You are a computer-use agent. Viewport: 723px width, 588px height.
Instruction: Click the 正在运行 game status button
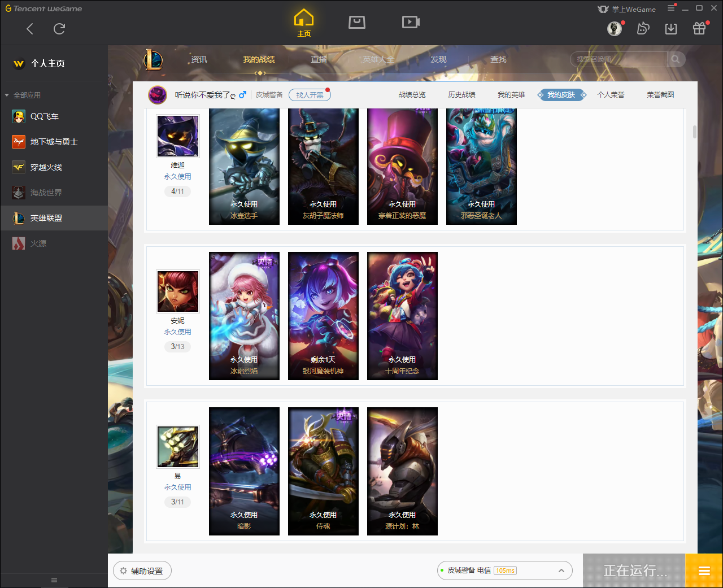coord(634,570)
